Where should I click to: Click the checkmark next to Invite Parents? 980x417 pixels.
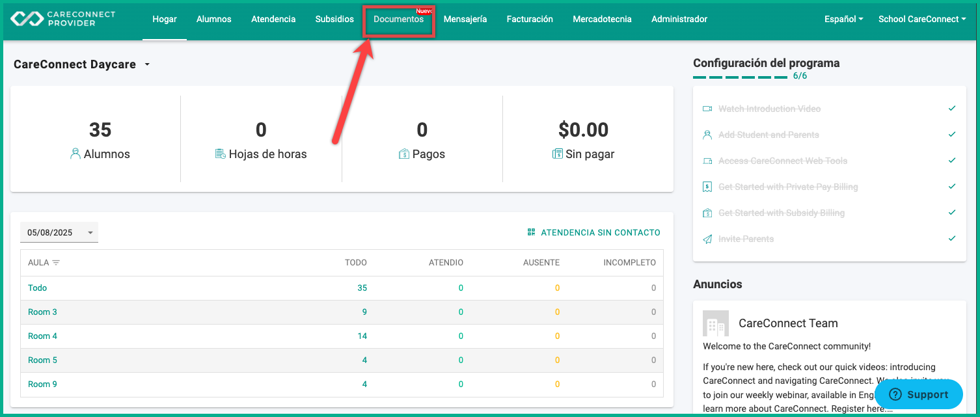[x=952, y=238]
